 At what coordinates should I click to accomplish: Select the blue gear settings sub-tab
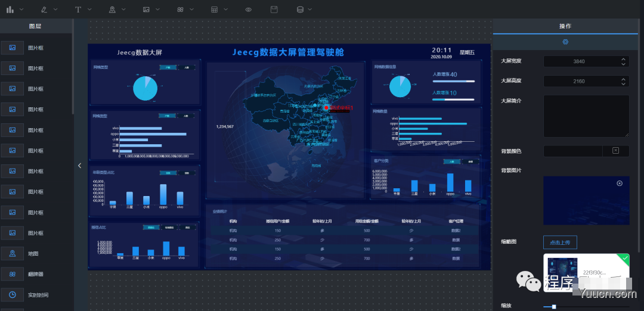tap(565, 42)
